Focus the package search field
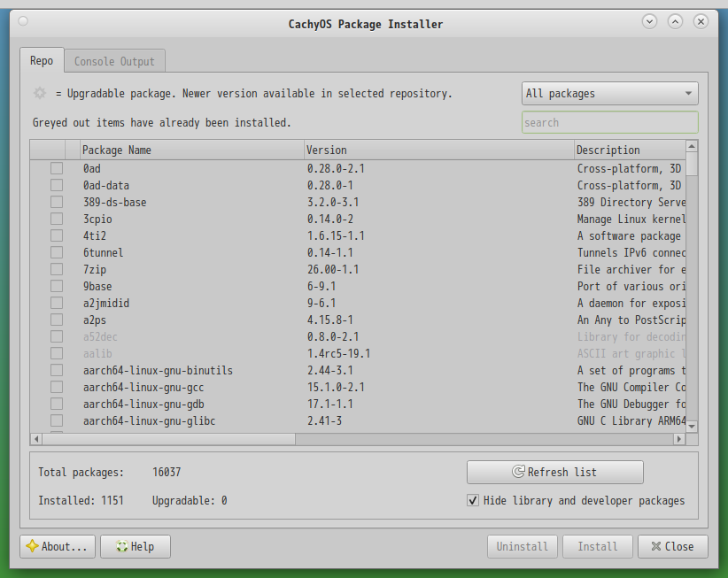 pos(609,122)
